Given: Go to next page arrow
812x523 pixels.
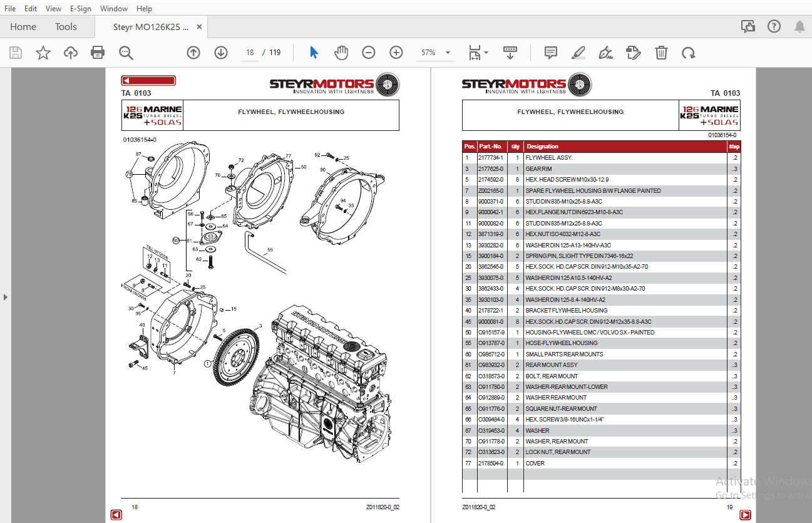Looking at the screenshot, I should pos(221,53).
